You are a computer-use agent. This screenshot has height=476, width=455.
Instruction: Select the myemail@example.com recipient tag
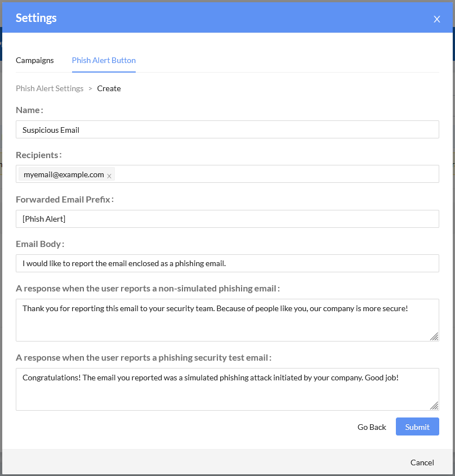(x=64, y=174)
